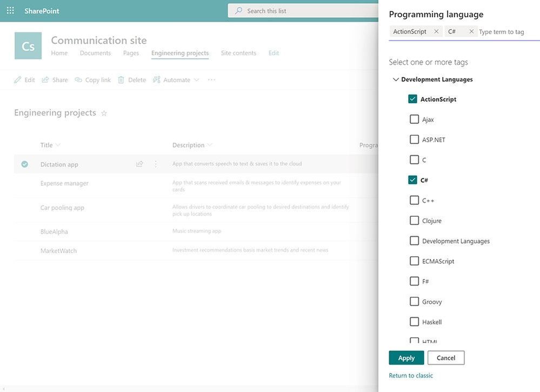Click the Share icon in command bar

click(45, 80)
